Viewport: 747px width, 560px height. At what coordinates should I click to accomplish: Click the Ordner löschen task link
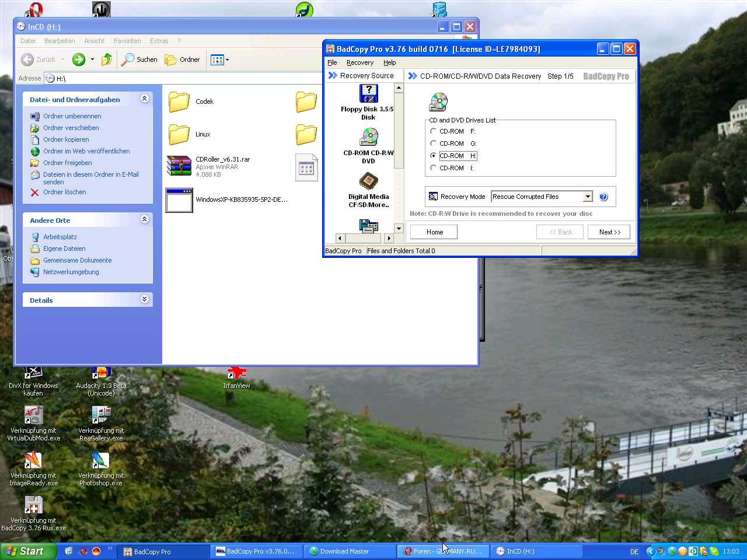pyautogui.click(x=64, y=192)
